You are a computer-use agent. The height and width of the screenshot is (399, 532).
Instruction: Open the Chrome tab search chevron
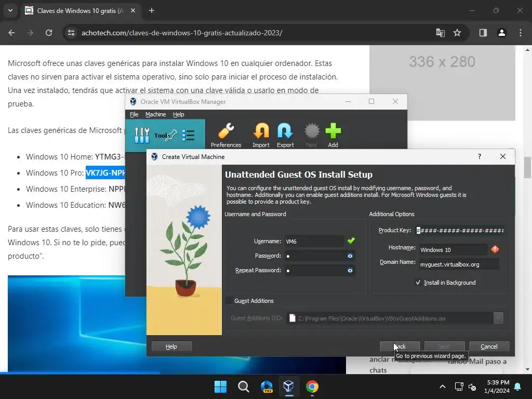point(10,10)
